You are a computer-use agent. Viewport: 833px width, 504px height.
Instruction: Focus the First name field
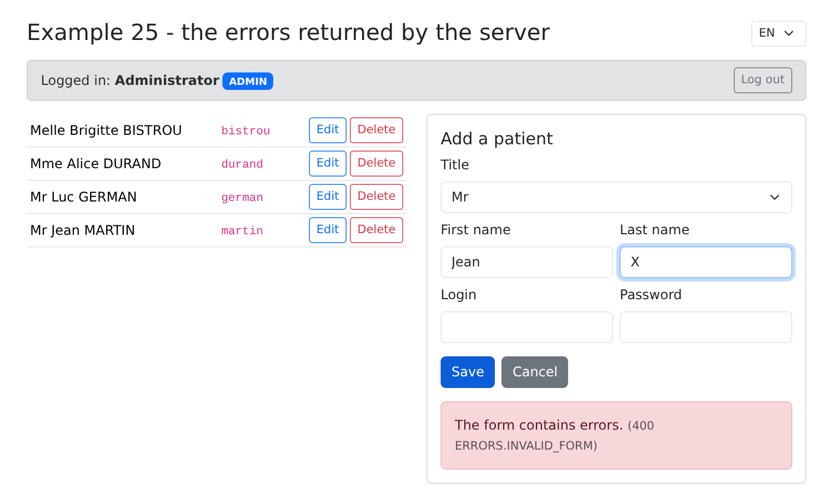pos(526,262)
